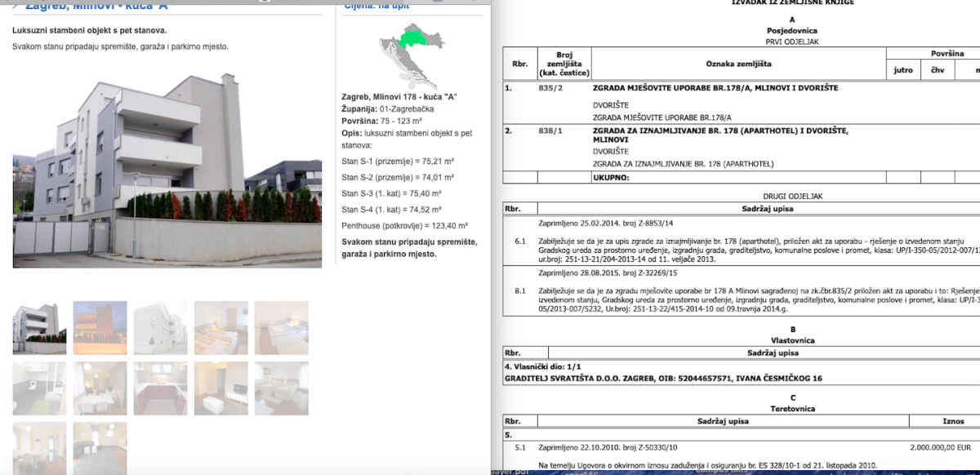Select 'Stan S-3 (1. kat) = 75,40 m²'
The height and width of the screenshot is (475, 980).
(391, 194)
